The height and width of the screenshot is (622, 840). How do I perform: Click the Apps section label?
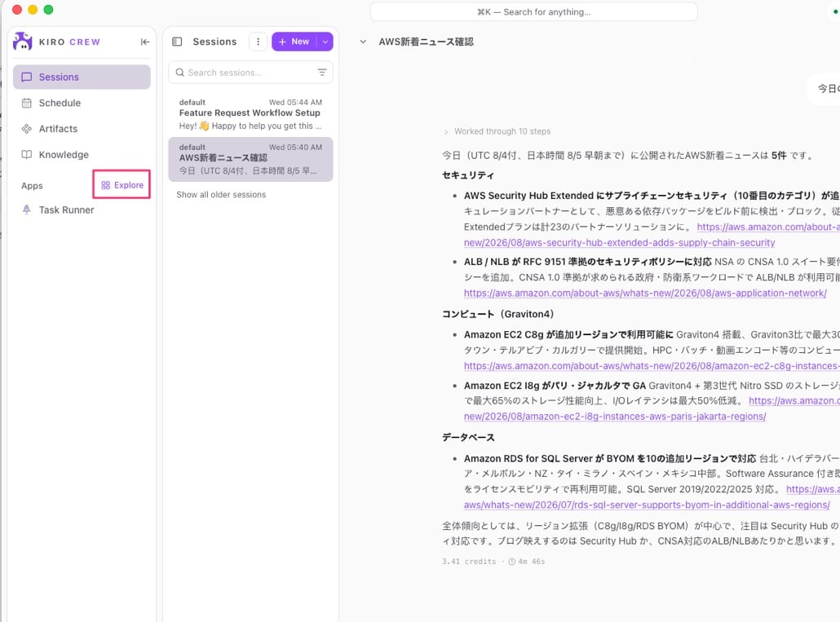point(32,186)
